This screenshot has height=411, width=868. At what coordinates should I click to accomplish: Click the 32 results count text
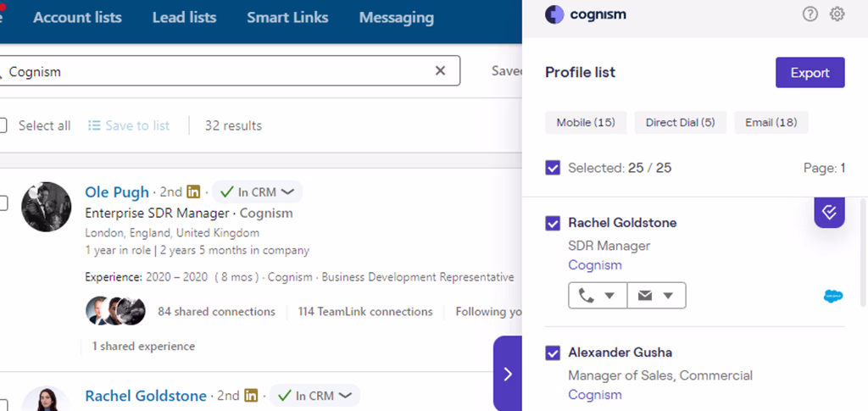tap(233, 125)
